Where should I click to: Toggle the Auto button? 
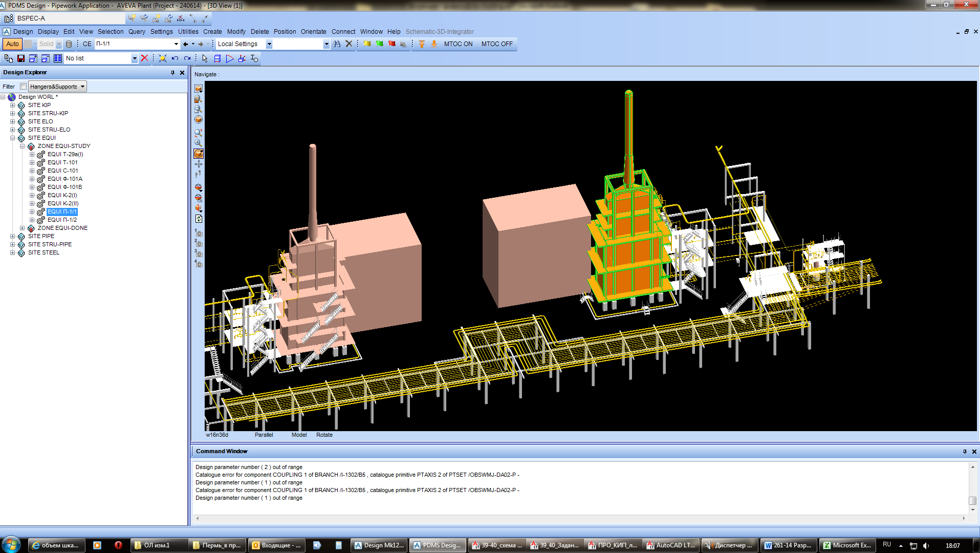click(12, 44)
